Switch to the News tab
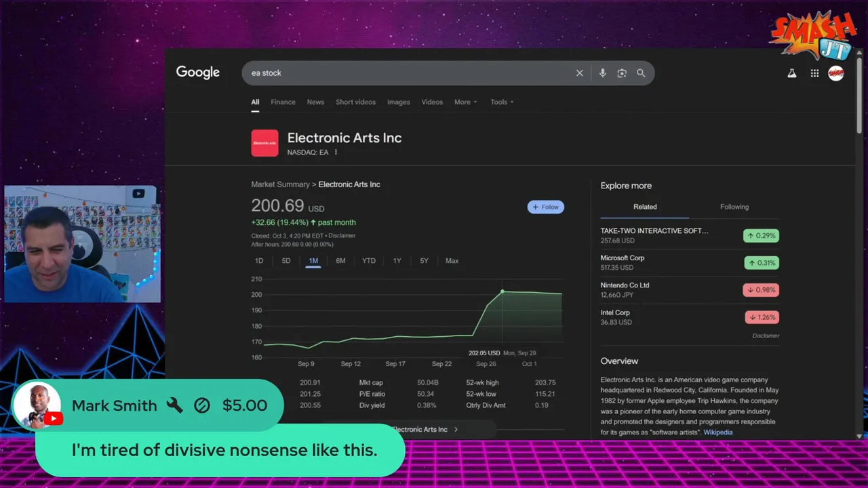 (315, 102)
